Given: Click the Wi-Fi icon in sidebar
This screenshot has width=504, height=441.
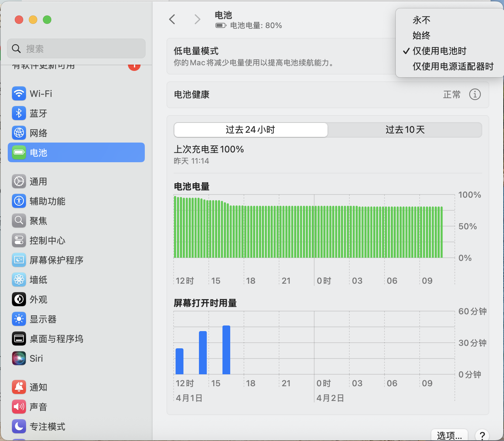Looking at the screenshot, I should point(19,93).
